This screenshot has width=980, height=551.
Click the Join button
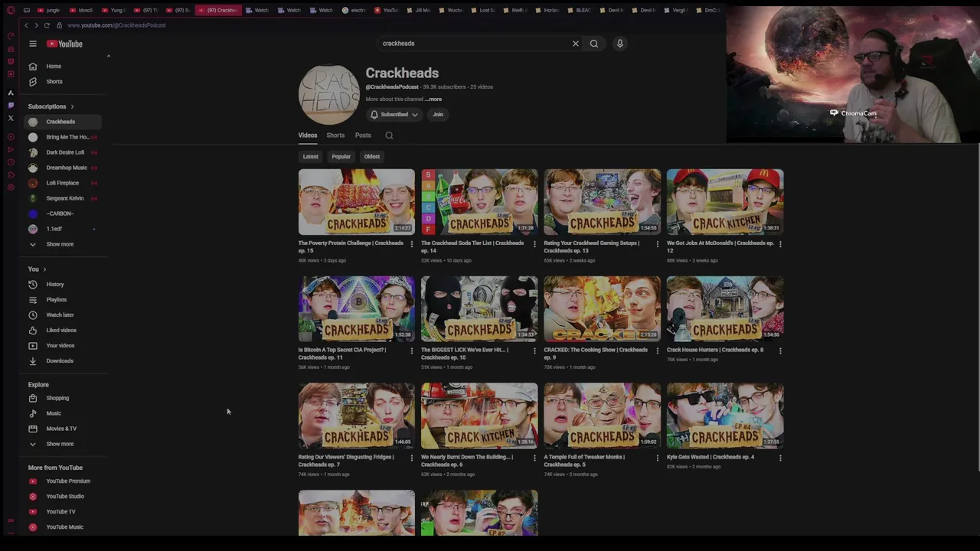point(438,115)
